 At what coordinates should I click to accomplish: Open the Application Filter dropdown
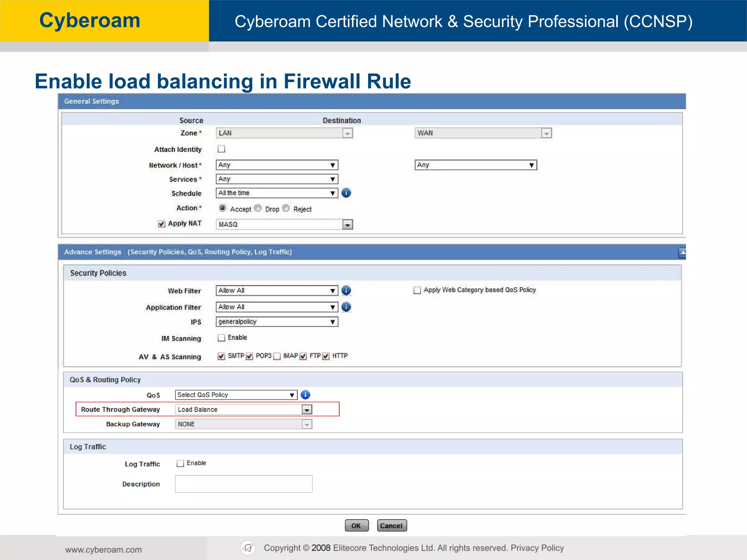(277, 307)
